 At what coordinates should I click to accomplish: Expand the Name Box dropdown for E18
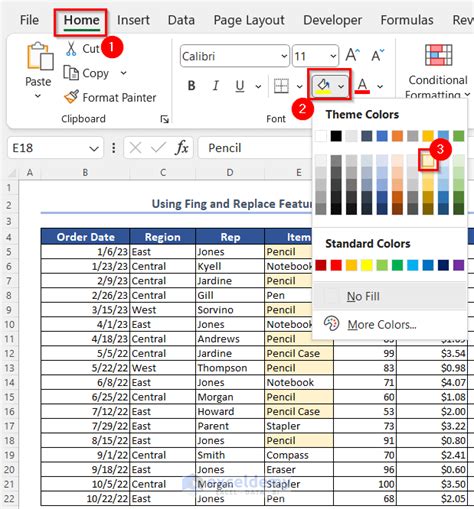(94, 148)
